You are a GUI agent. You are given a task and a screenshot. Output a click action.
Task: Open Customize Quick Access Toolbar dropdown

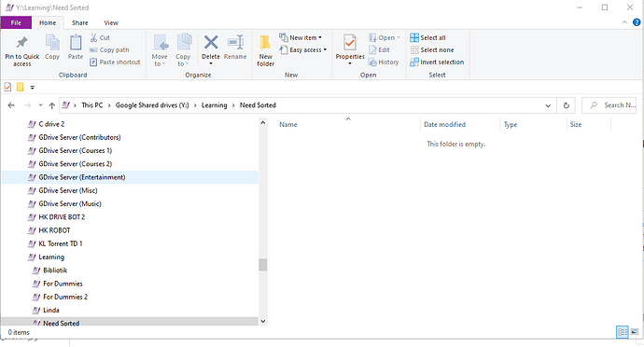pos(32,88)
